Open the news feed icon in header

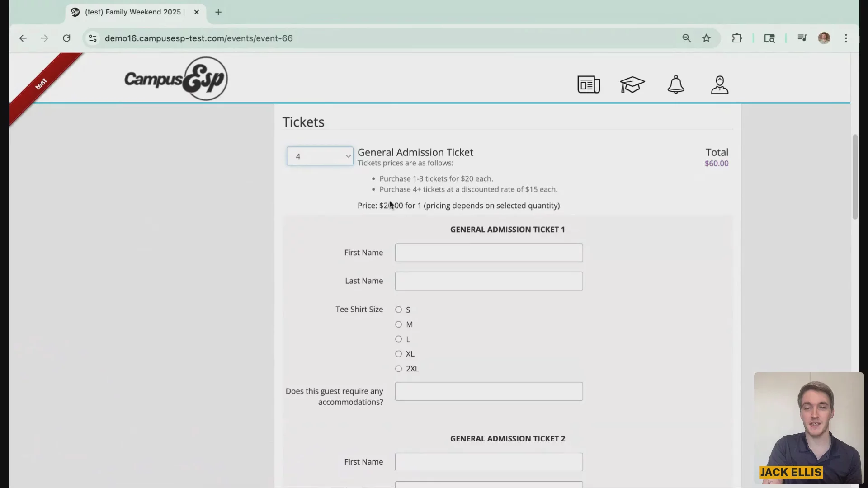click(588, 84)
